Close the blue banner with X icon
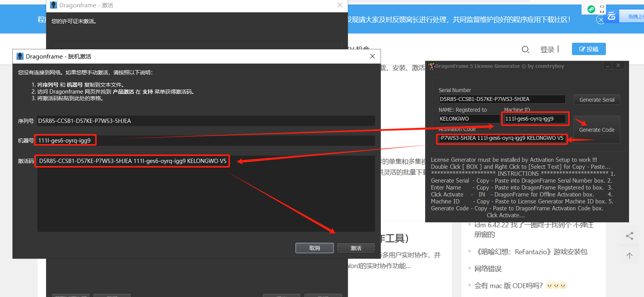The image size is (644, 297). (x=600, y=20)
